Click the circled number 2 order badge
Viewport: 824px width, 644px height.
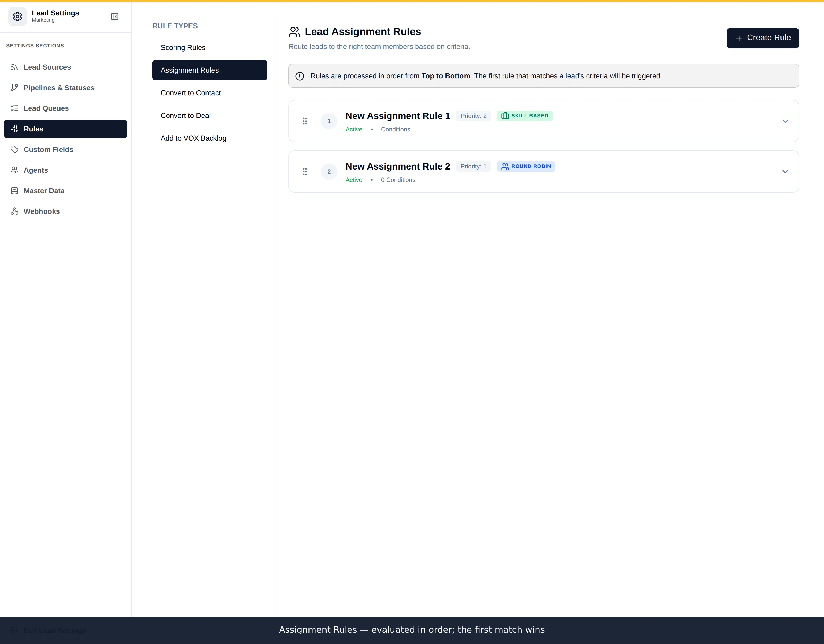(x=329, y=172)
